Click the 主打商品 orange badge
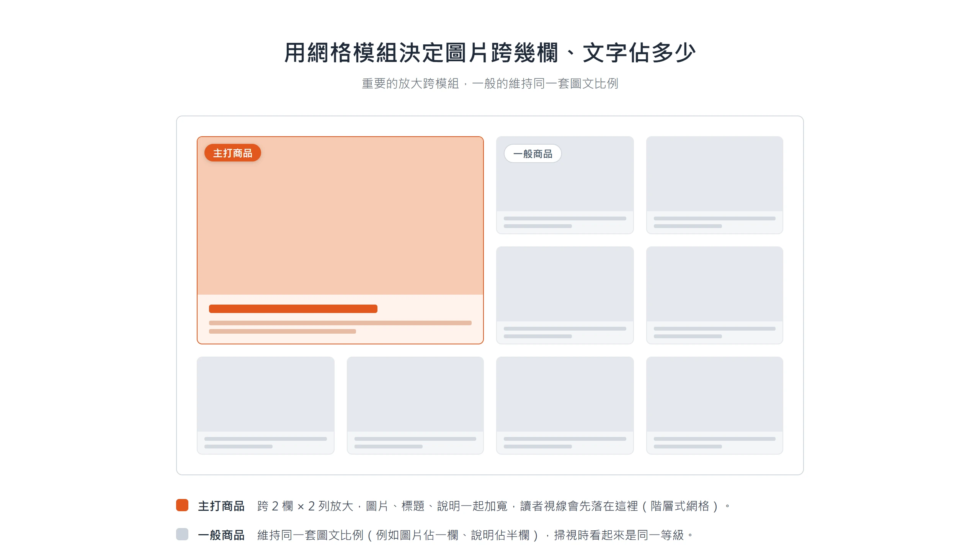This screenshot has height=551, width=980. tap(233, 153)
